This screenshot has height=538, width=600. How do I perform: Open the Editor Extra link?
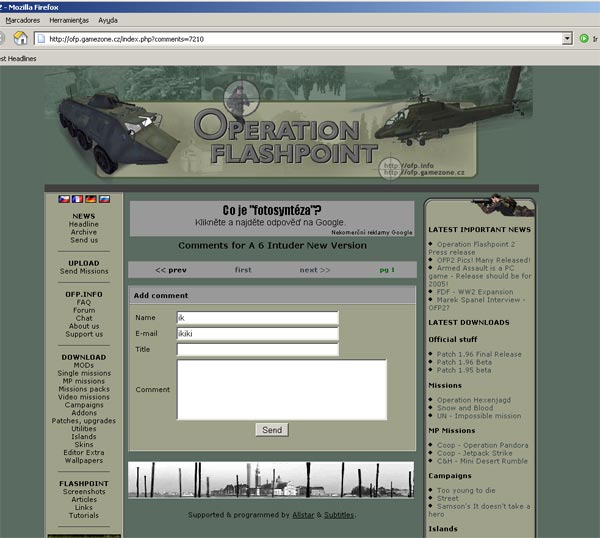(84, 452)
